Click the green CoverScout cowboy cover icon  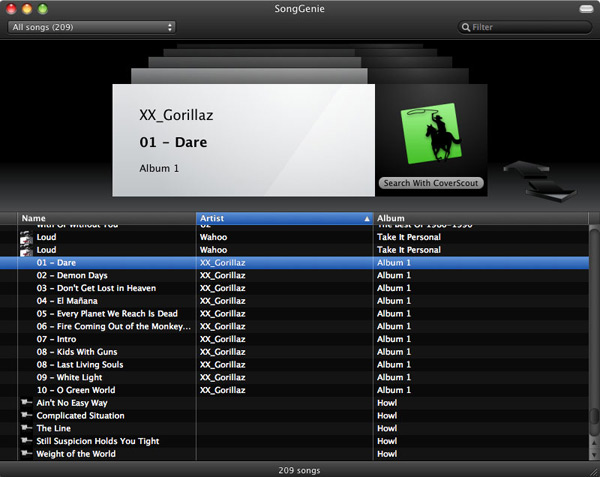click(430, 133)
